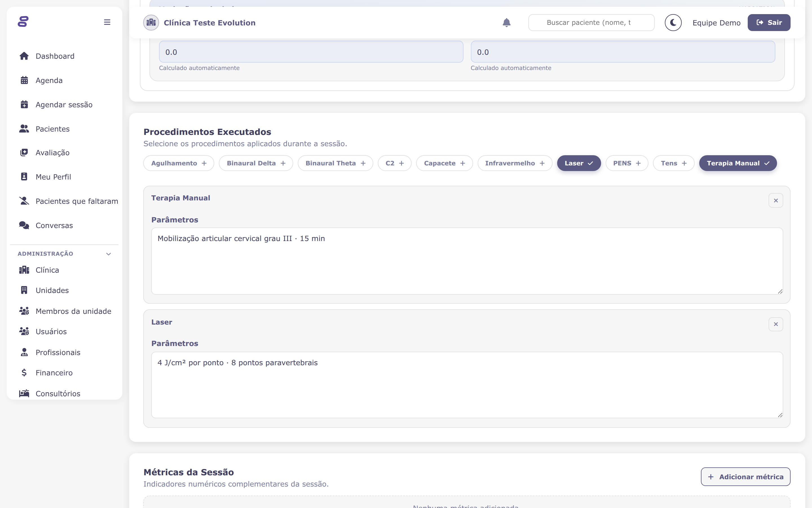The image size is (812, 508).
Task: Click the Dashboard home icon
Action: click(24, 56)
